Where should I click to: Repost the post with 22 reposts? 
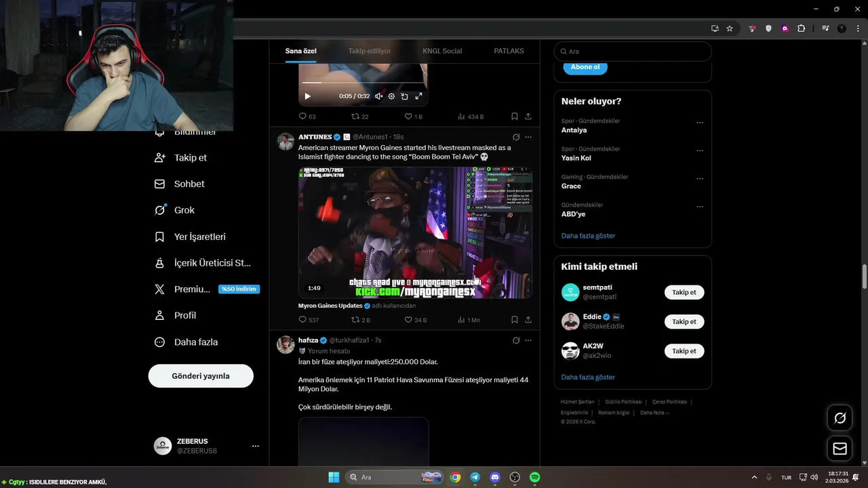[359, 117]
